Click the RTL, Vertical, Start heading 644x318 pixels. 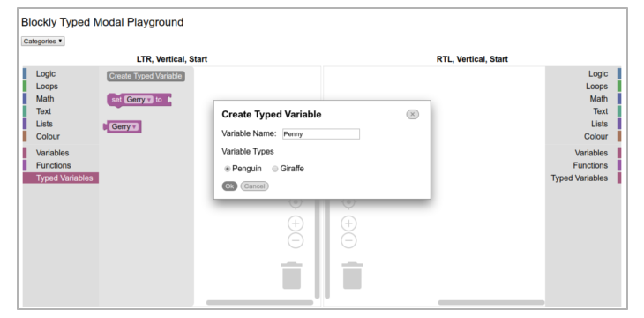[472, 59]
